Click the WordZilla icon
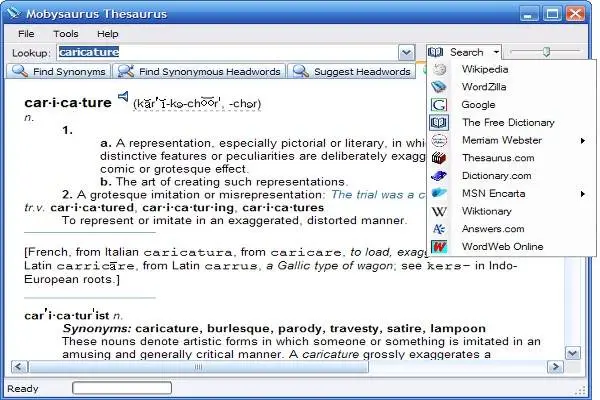600x400 pixels. [x=439, y=87]
